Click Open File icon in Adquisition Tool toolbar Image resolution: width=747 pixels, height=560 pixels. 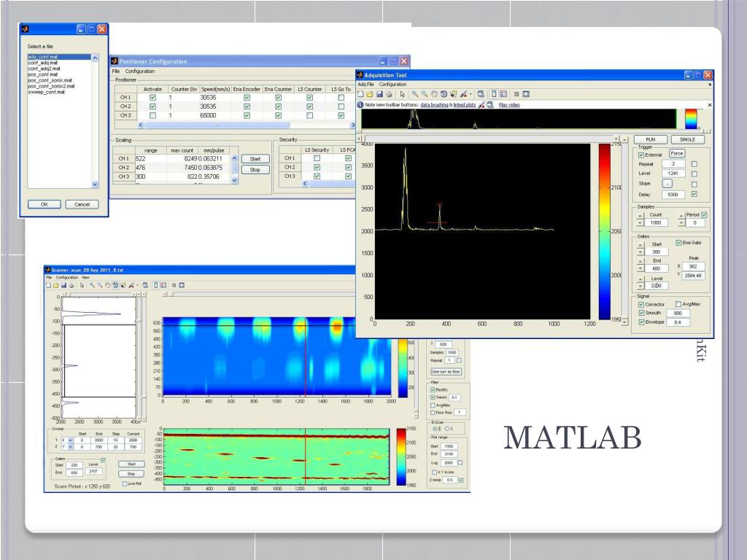[370, 94]
